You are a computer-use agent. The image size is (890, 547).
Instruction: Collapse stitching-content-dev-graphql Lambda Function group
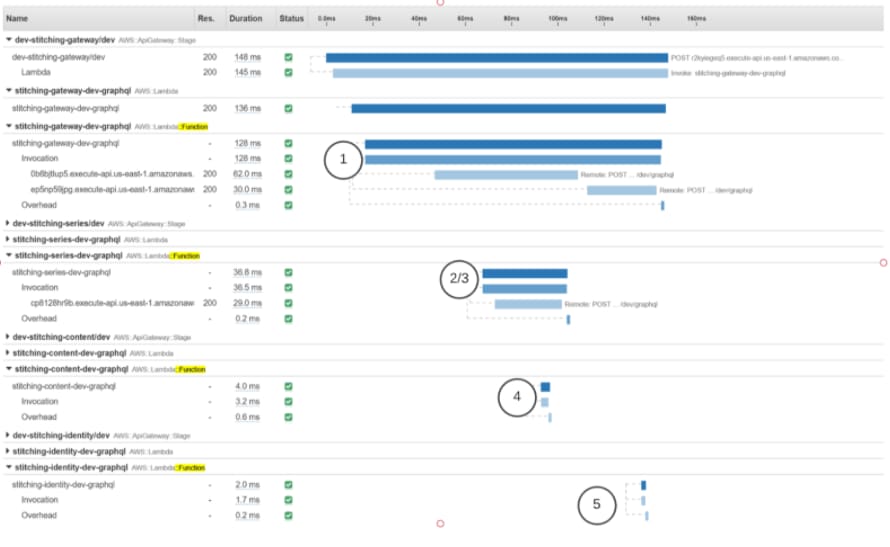coord(9,369)
